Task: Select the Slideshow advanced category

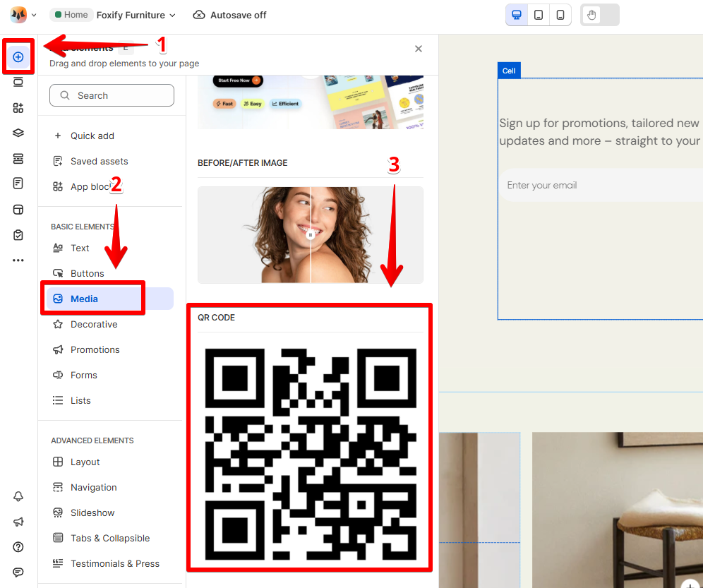Action: pyautogui.click(x=110, y=512)
